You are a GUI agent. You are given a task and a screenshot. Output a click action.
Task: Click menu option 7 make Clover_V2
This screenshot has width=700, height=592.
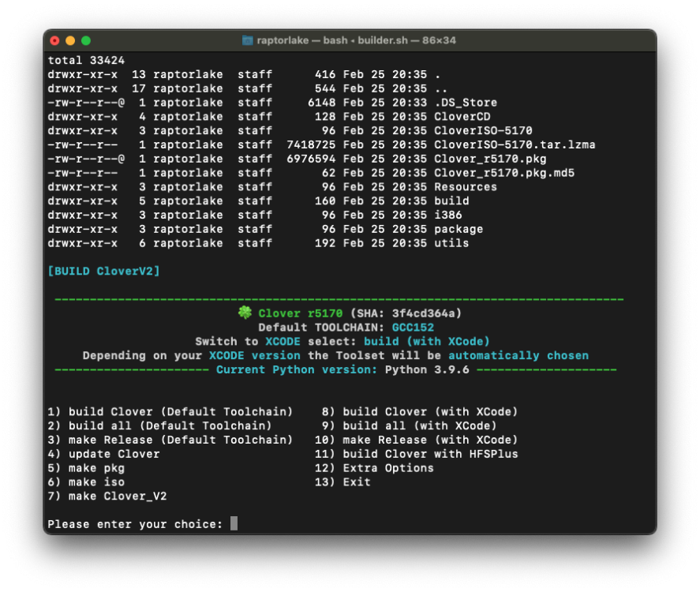[107, 496]
